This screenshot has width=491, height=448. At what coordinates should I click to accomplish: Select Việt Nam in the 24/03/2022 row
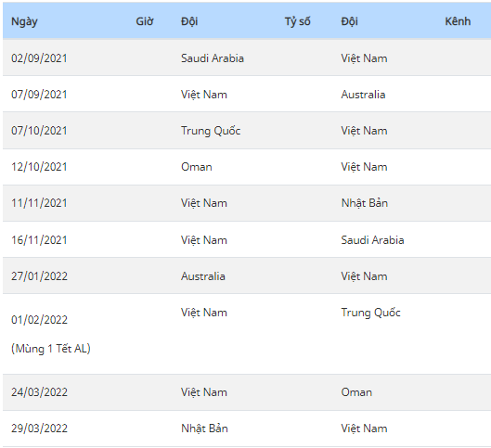204,392
